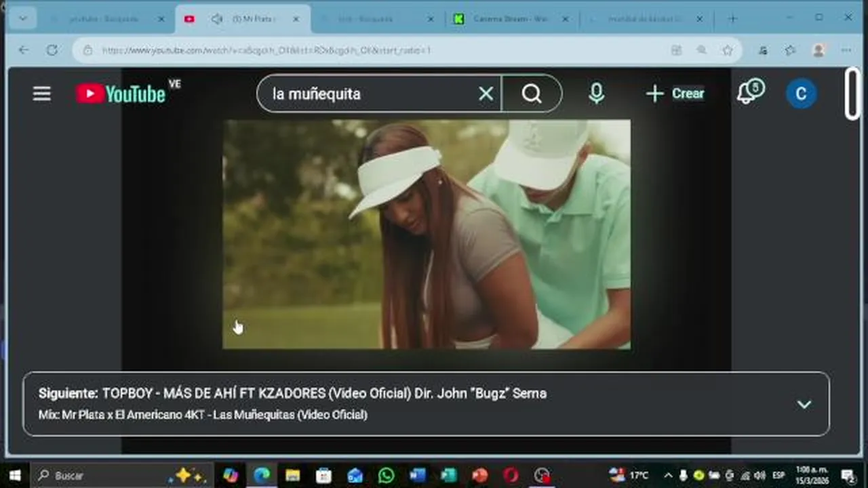Viewport: 868px width, 488px height.
Task: Go to the YouTube home logo
Action: click(121, 94)
